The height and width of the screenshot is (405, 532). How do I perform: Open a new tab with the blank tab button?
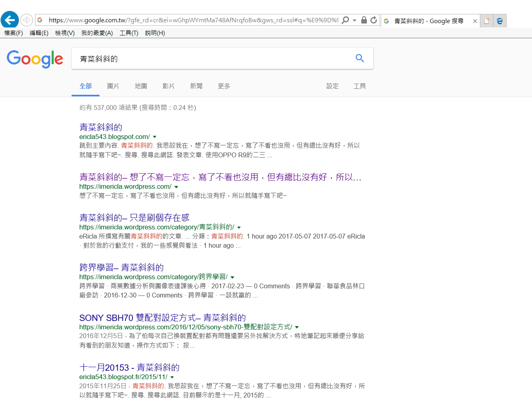[486, 21]
